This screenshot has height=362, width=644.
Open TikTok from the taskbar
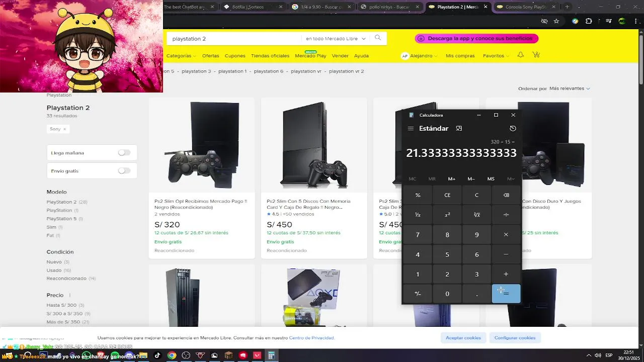point(157,355)
